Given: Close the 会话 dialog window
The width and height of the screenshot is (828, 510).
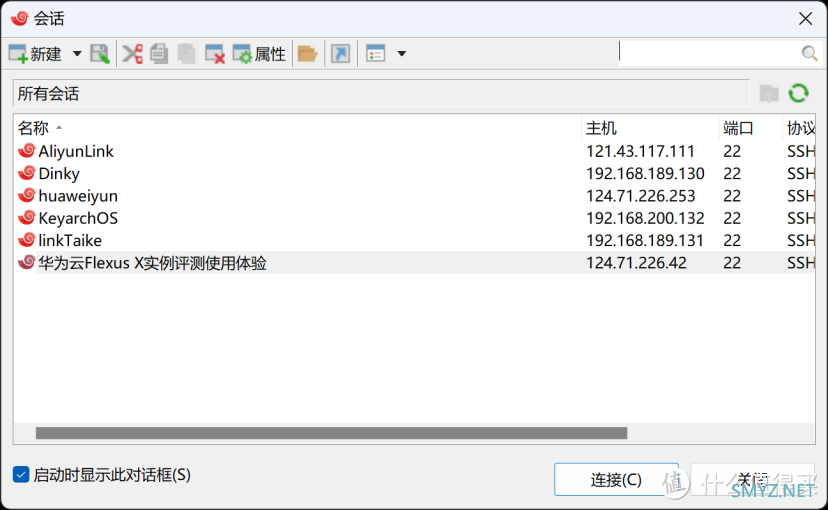Looking at the screenshot, I should [x=805, y=19].
